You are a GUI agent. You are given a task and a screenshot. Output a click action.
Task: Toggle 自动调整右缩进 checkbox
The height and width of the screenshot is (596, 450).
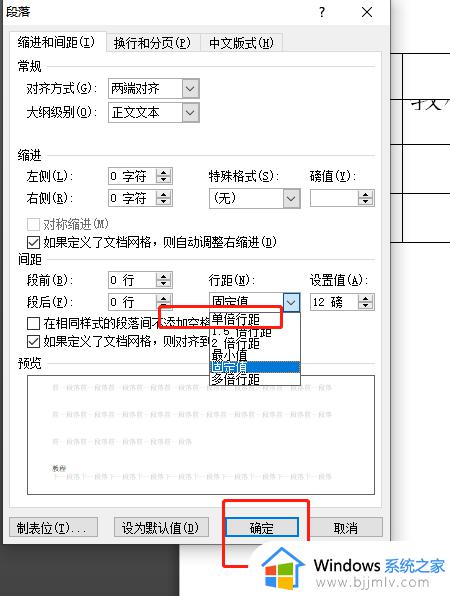click(x=33, y=242)
